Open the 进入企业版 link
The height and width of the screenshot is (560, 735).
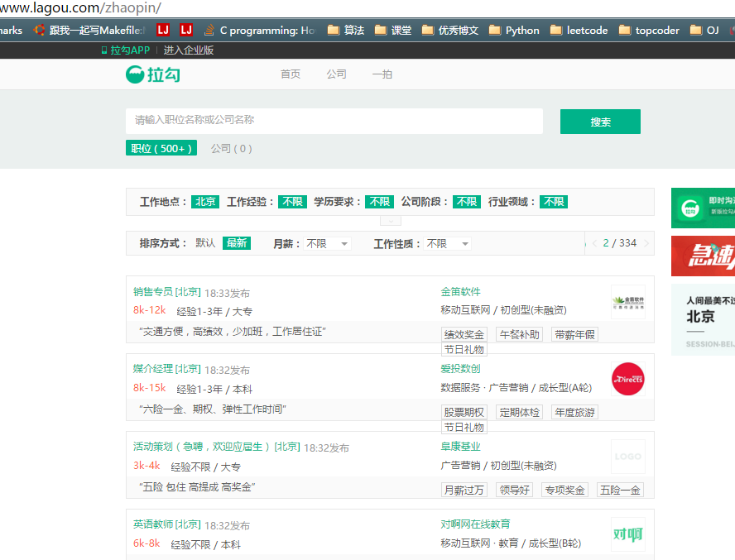[189, 50]
